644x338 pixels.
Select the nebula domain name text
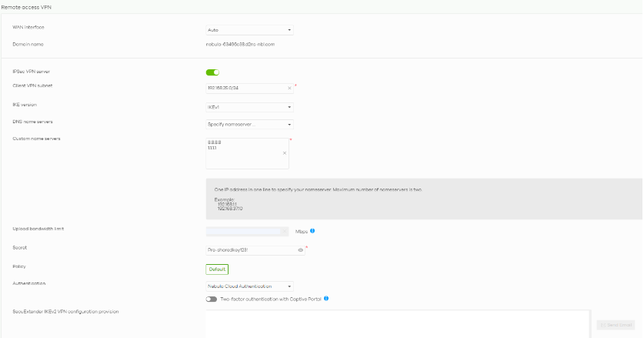[x=241, y=45]
